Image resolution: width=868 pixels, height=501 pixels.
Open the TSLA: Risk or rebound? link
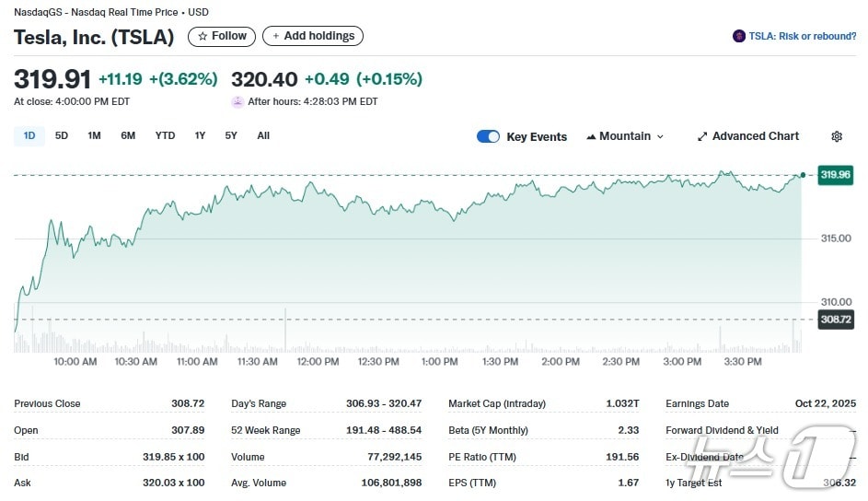(802, 36)
